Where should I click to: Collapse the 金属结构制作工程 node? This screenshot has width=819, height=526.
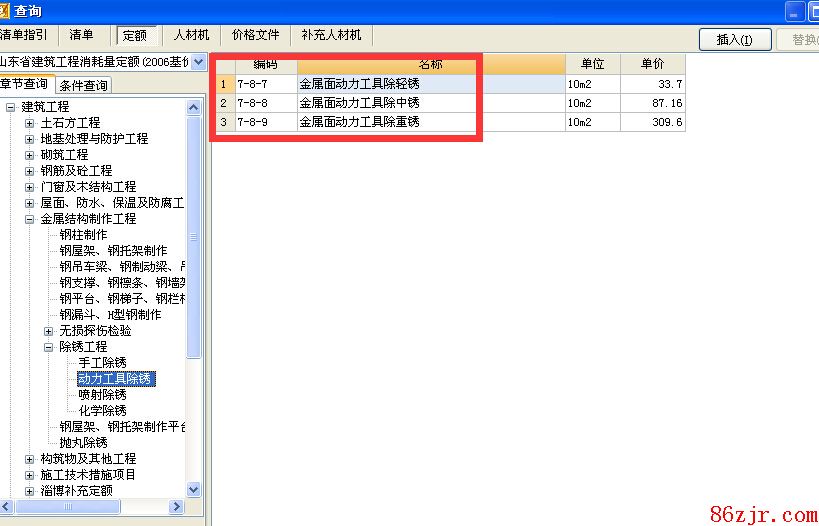tap(30, 219)
